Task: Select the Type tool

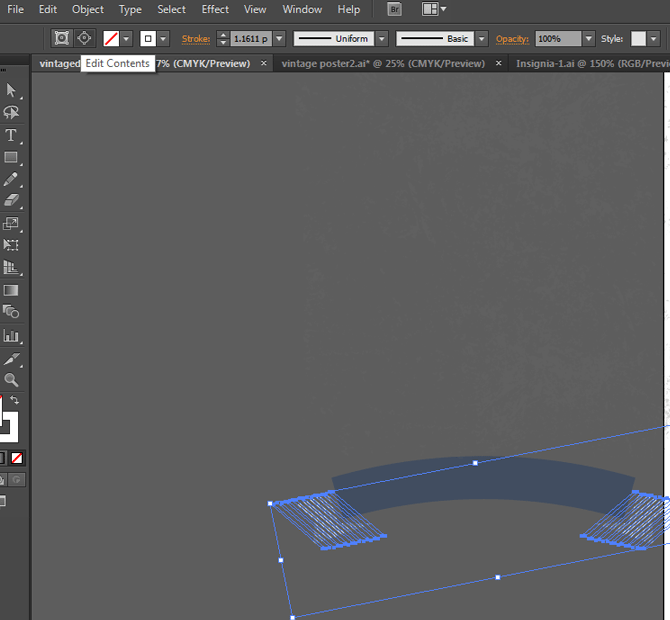Action: (x=12, y=135)
